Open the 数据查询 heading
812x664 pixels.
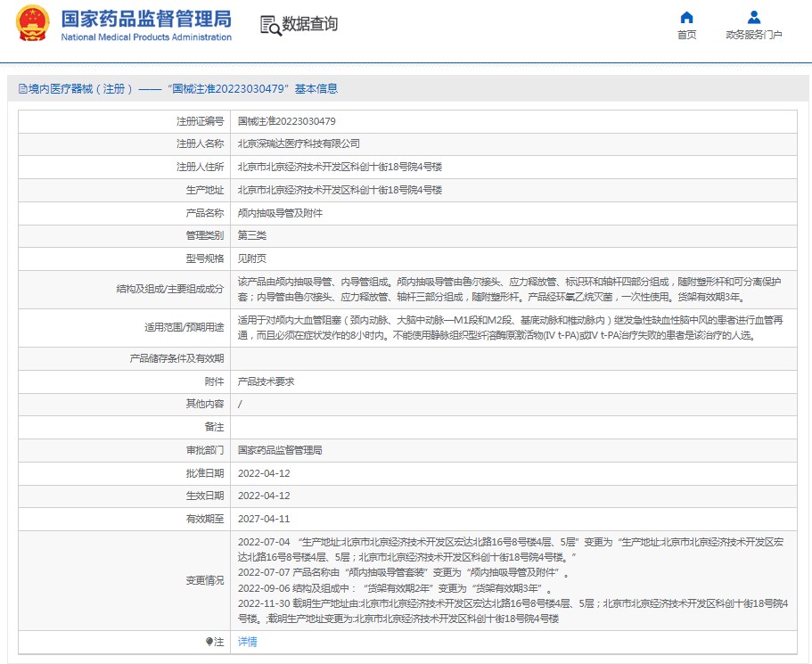pos(309,24)
